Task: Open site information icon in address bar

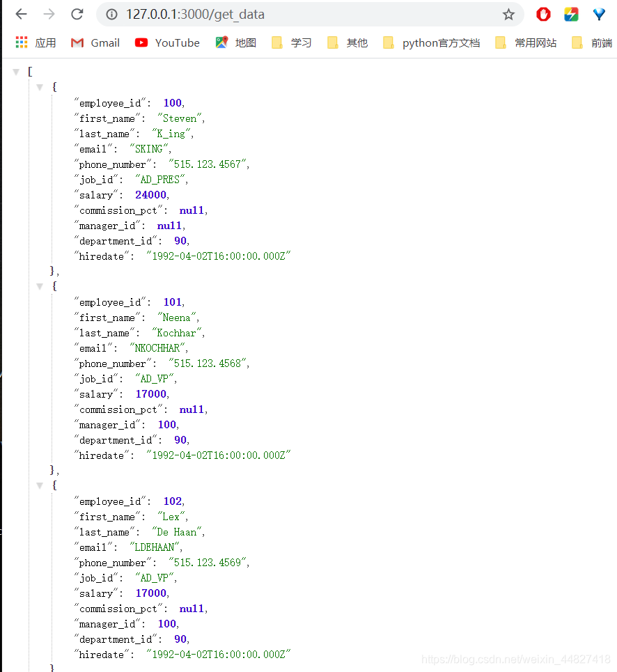Action: [x=112, y=15]
